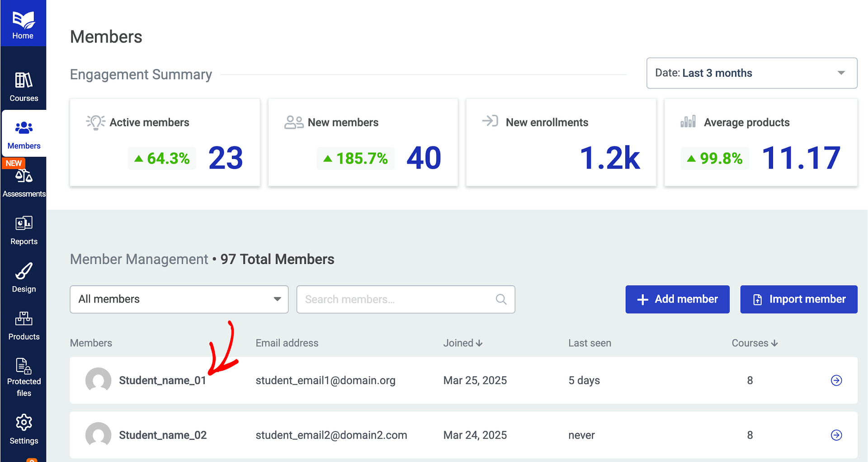This screenshot has width=868, height=462.
Task: Click the Import member button
Action: tap(798, 299)
